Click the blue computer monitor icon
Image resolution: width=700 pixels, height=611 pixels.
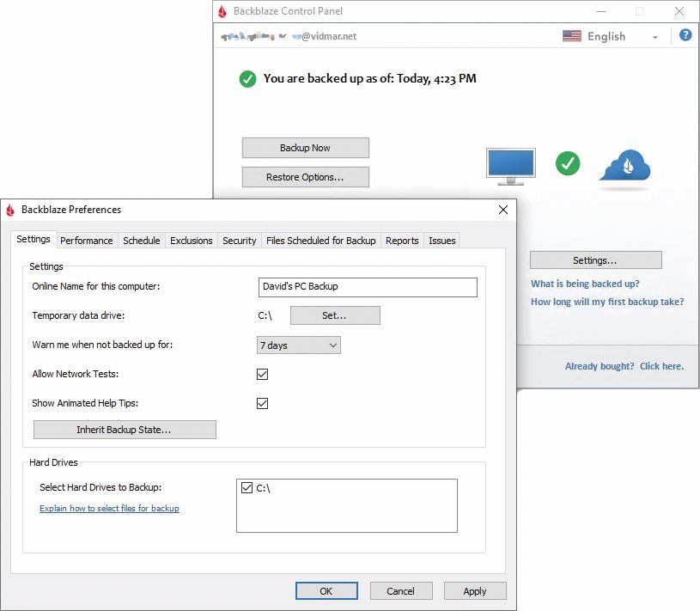511,167
